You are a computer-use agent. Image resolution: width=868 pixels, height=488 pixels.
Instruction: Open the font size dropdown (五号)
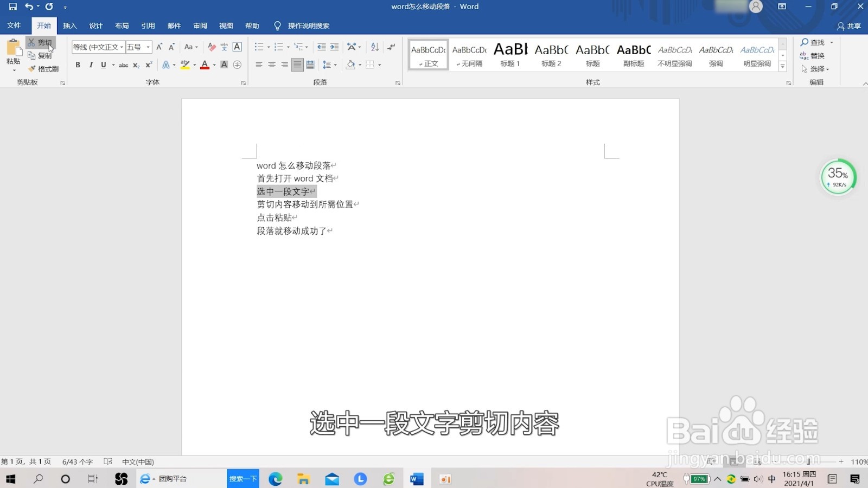[x=148, y=47]
